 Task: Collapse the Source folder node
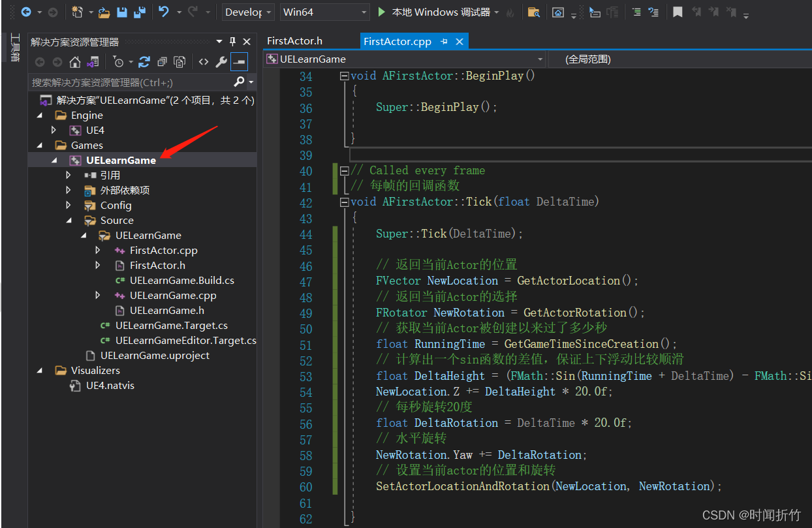point(69,220)
